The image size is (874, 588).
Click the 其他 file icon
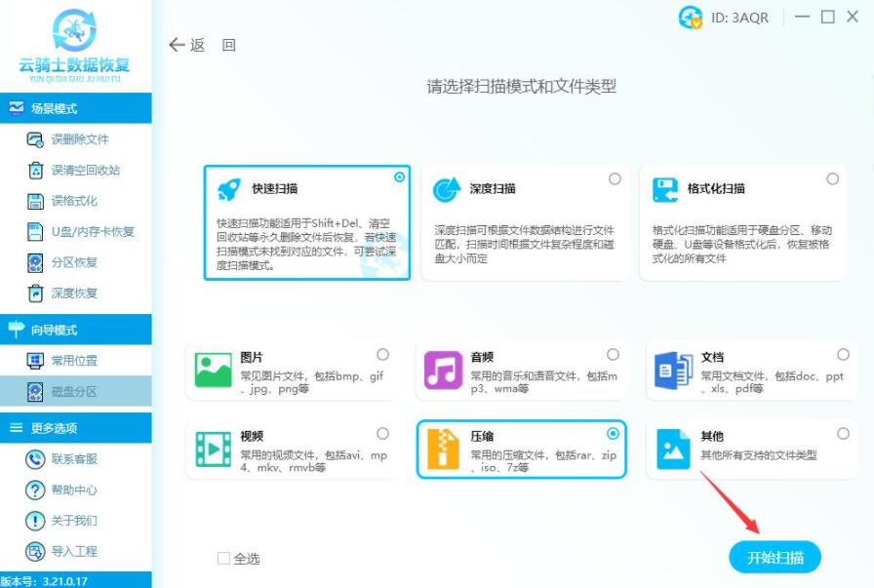[x=673, y=450]
